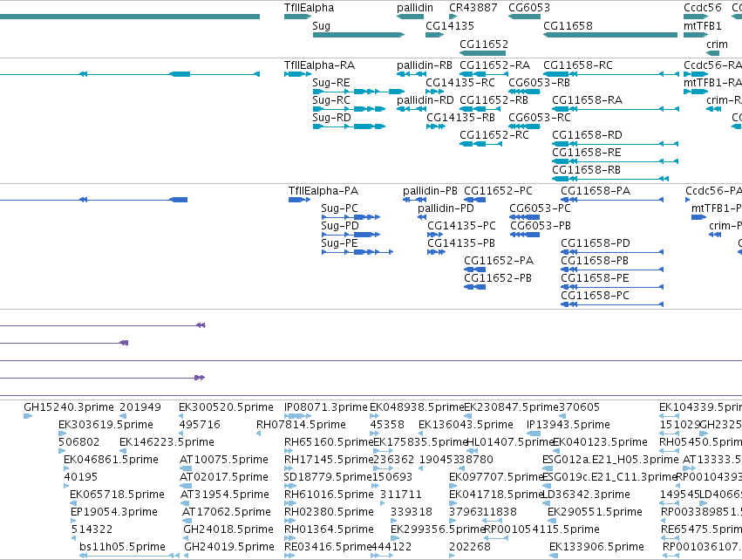Click protein CG11658-PA
The width and height of the screenshot is (742, 560).
596,191
